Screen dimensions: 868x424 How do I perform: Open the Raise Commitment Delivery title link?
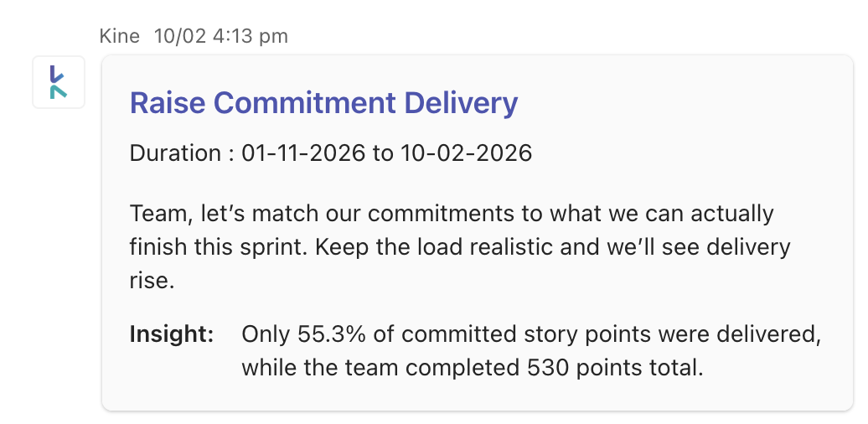[x=323, y=103]
